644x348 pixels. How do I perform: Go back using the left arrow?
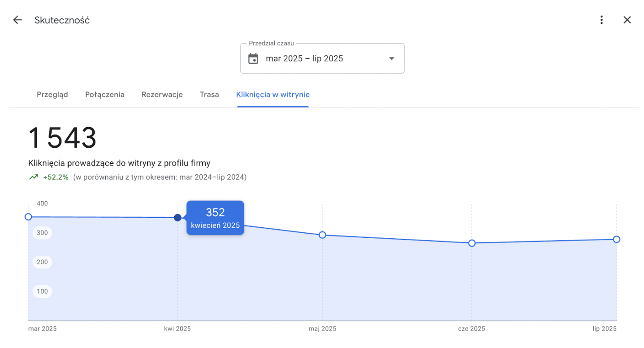click(x=17, y=20)
